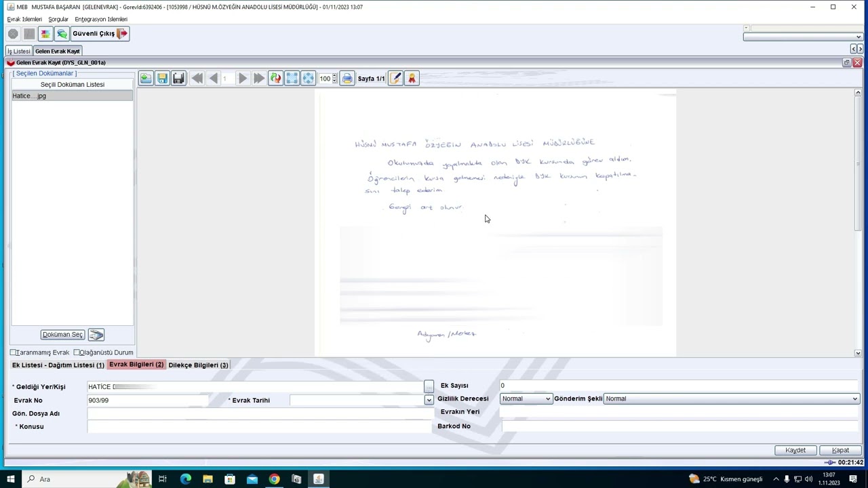Click the zoom percentage spinner showing 100
Viewport: 868px width, 488px height.
tap(328, 79)
